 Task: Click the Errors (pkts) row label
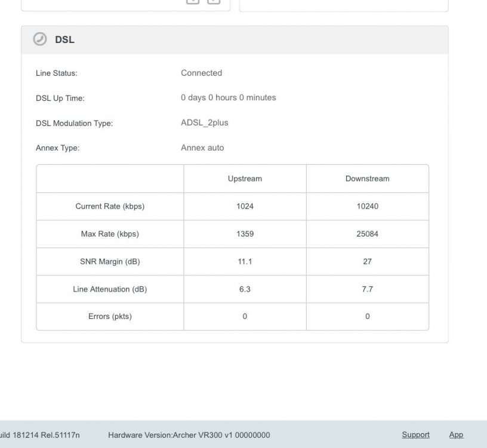click(110, 317)
